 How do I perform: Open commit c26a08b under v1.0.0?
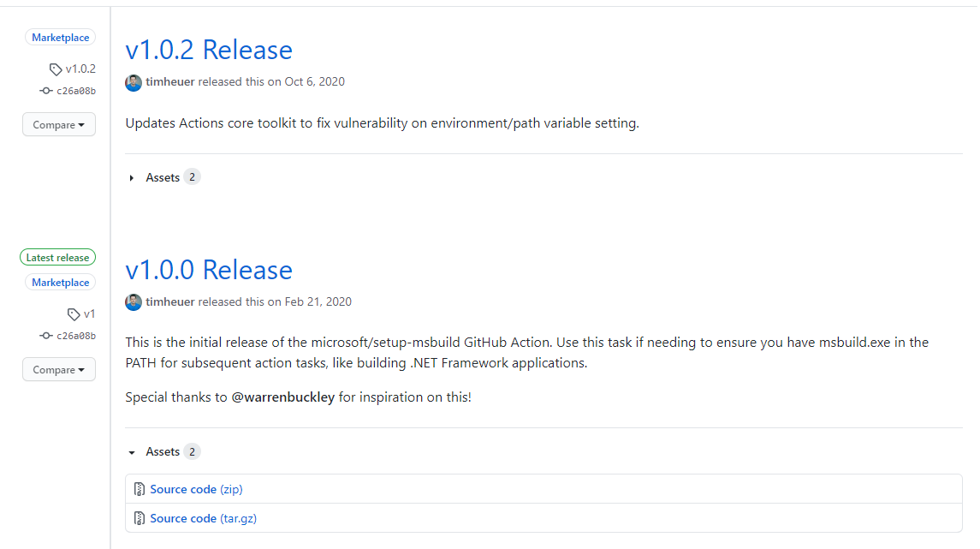tap(74, 336)
